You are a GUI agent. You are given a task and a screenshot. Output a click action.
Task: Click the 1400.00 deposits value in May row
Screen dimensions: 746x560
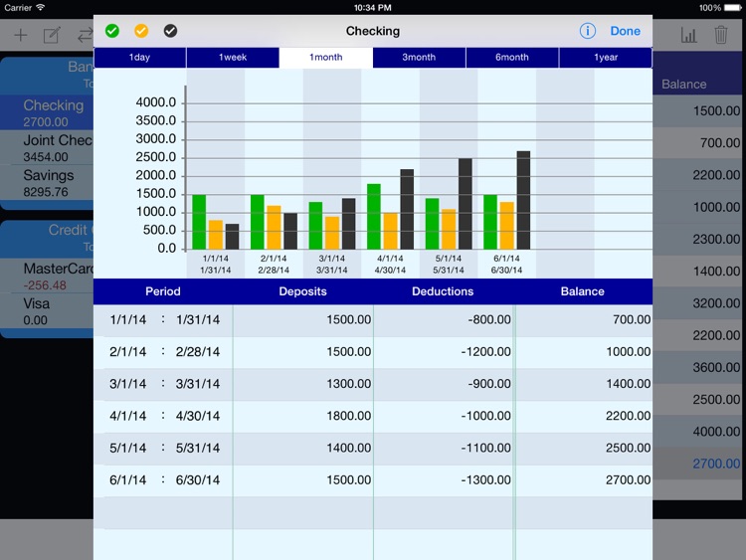tap(349, 449)
